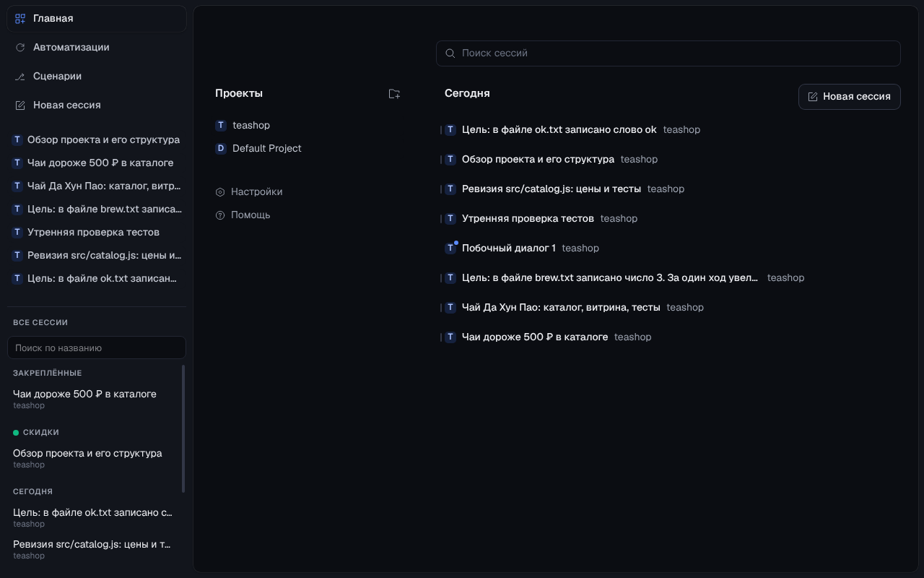
Task: Open main-list session Ревизия src/catalog.js: цены и тесты
Action: 552,189
